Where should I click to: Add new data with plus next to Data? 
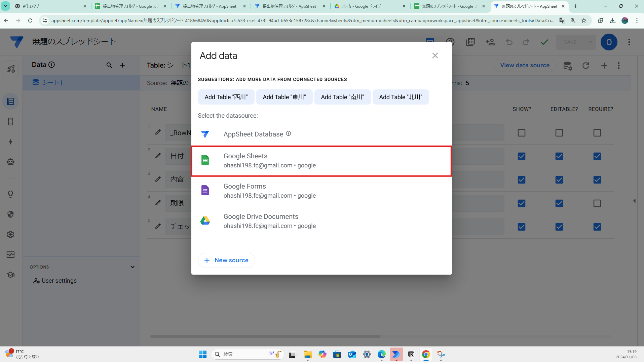122,65
